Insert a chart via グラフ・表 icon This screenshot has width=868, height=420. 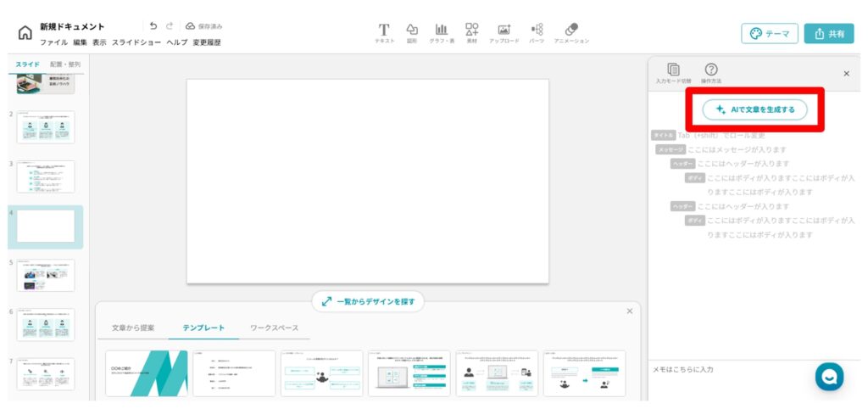(x=442, y=32)
